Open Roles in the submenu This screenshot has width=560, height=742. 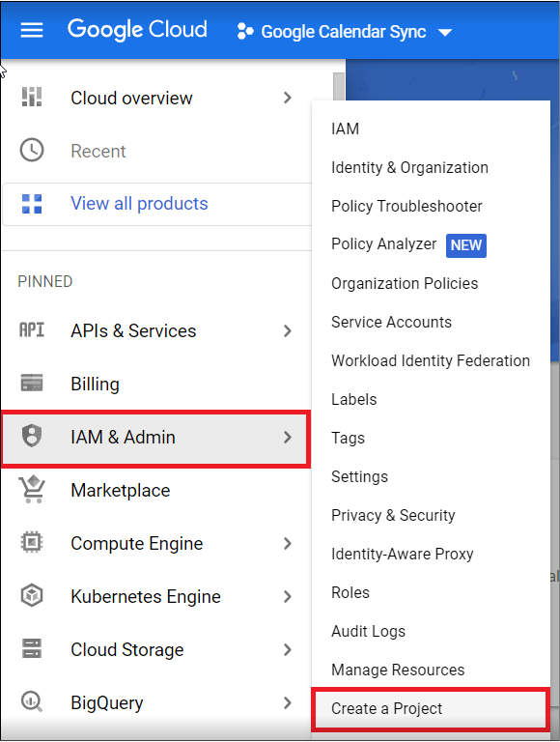click(x=350, y=592)
